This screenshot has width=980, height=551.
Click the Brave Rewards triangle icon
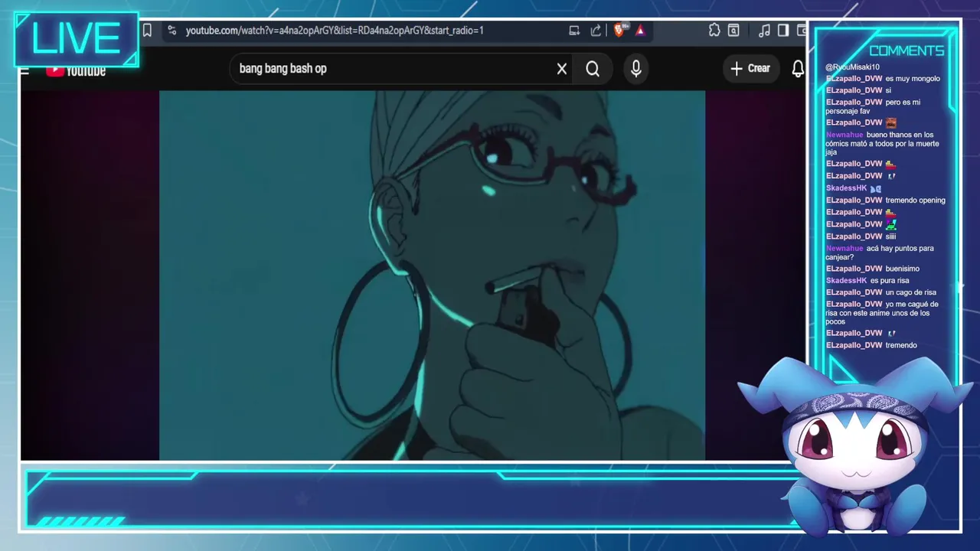(x=640, y=31)
